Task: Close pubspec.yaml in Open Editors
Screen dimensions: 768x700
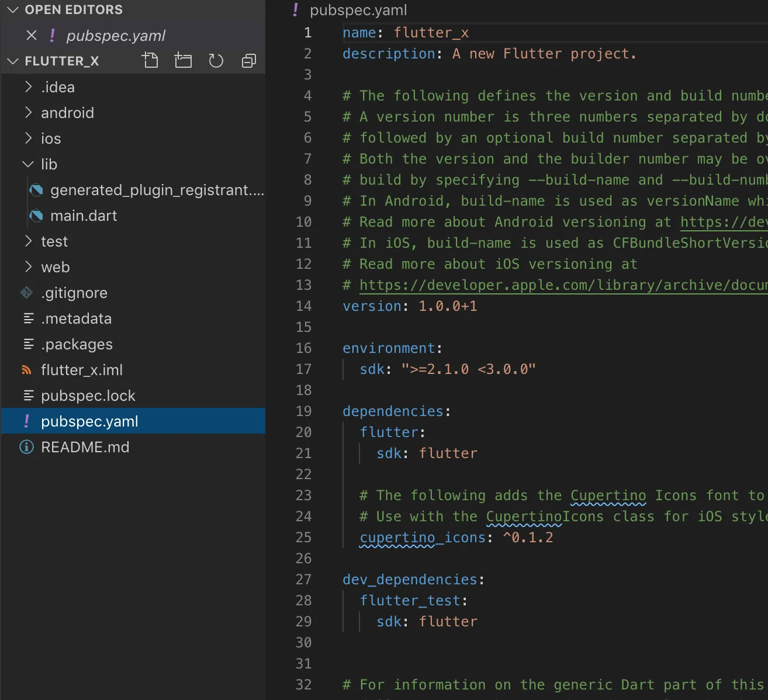Action: [x=32, y=36]
